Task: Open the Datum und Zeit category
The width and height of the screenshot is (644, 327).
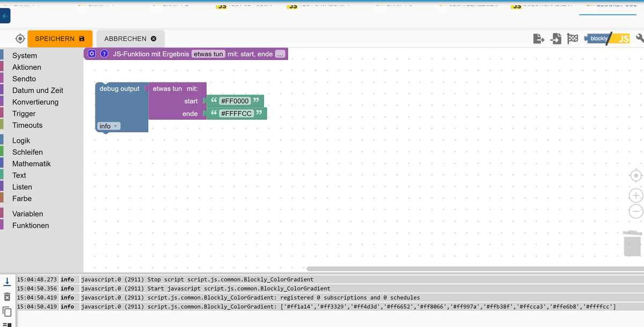Action: pos(41,91)
